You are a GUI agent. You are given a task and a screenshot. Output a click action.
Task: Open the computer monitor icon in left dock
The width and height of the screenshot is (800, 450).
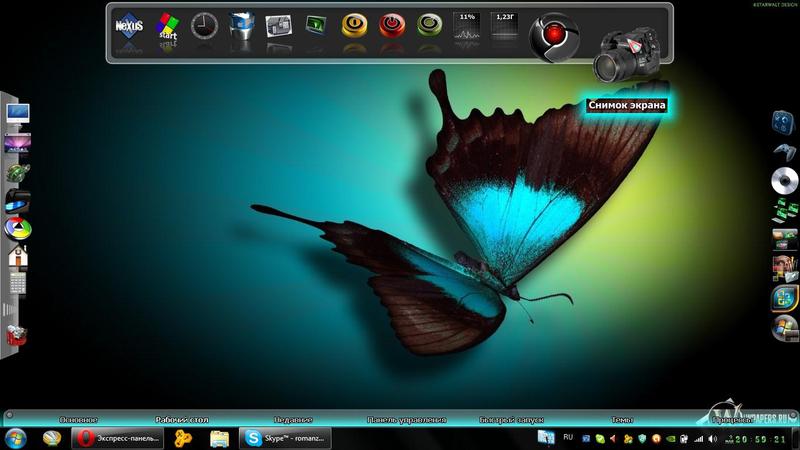pyautogui.click(x=18, y=113)
